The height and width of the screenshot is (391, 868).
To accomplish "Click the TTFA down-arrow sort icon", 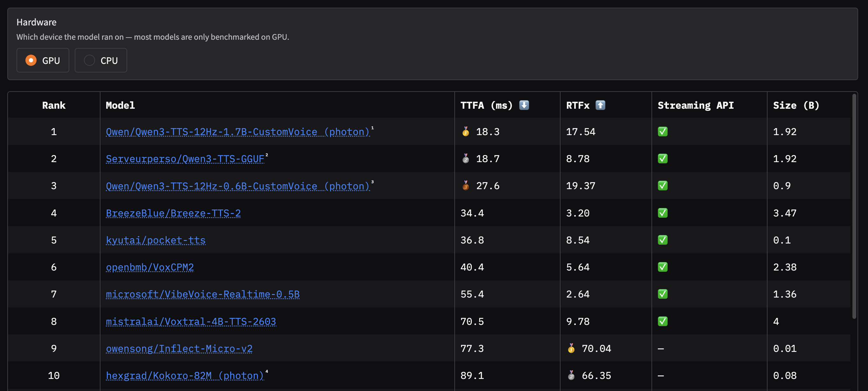I will click(524, 105).
